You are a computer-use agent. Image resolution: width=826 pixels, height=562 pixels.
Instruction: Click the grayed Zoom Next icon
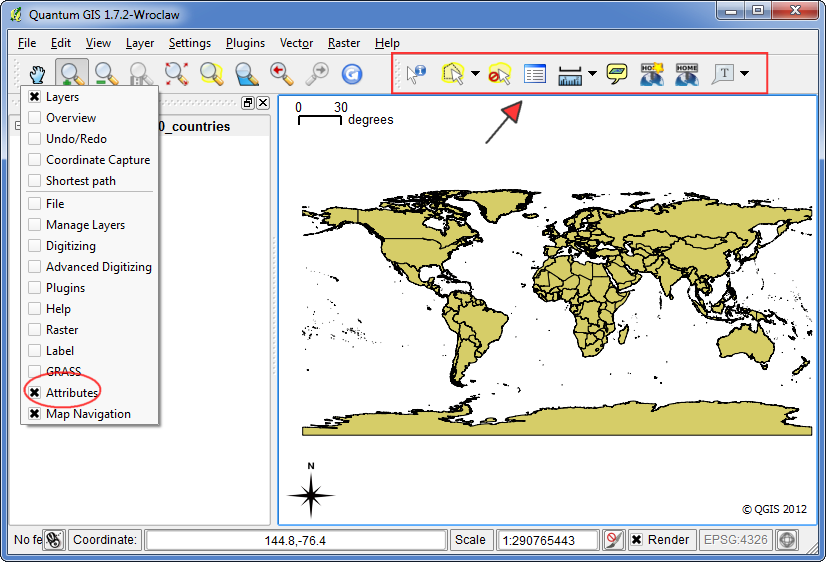tap(317, 74)
